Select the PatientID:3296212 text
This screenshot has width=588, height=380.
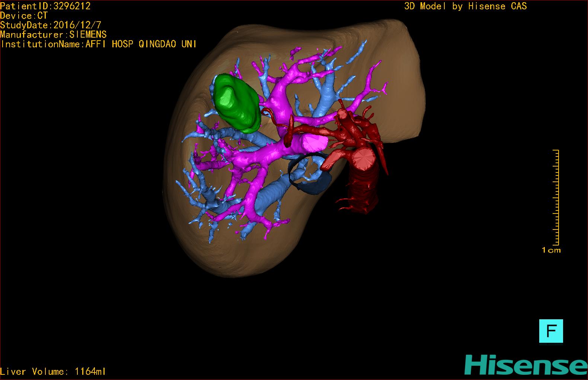point(45,6)
